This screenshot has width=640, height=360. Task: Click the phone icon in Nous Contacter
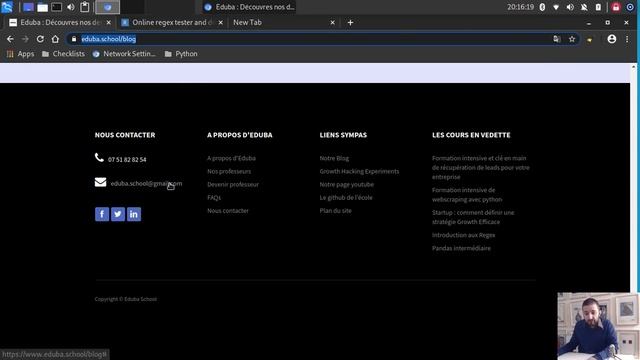(99, 158)
